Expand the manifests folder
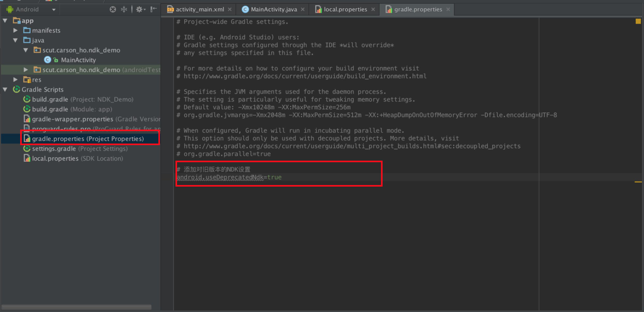This screenshot has width=644, height=312. [x=16, y=30]
